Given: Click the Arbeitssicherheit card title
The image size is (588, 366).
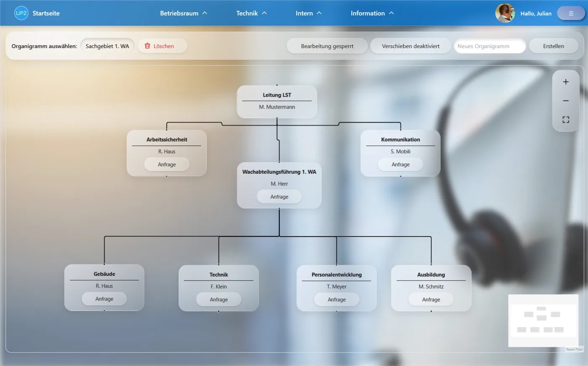Looking at the screenshot, I should pos(167,139).
